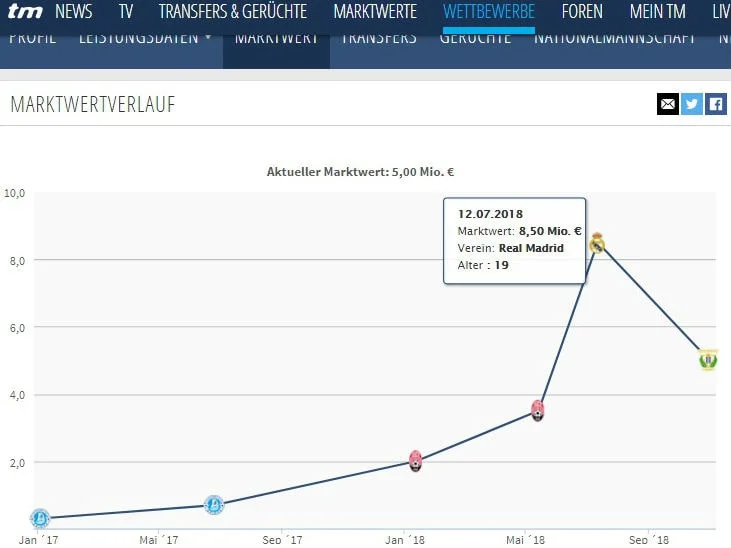Switch to the Profil tab

(32, 38)
